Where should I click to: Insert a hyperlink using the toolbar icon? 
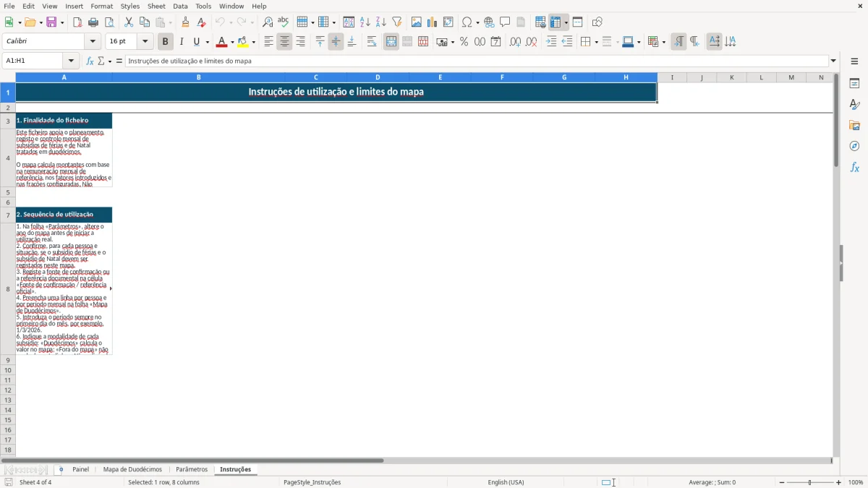point(489,22)
